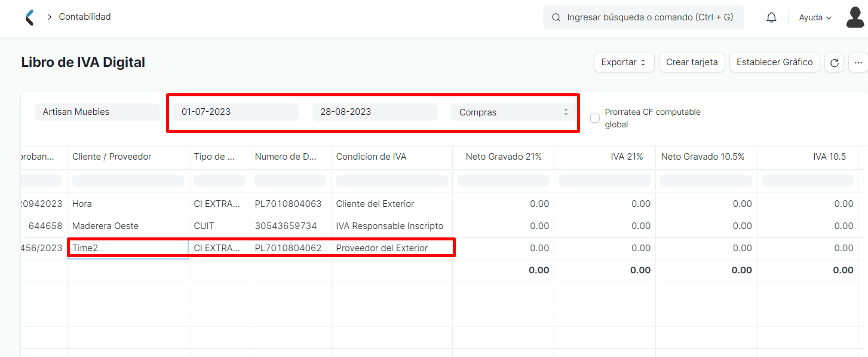
Task: Click comprobante cell 644658
Action: (x=45, y=226)
